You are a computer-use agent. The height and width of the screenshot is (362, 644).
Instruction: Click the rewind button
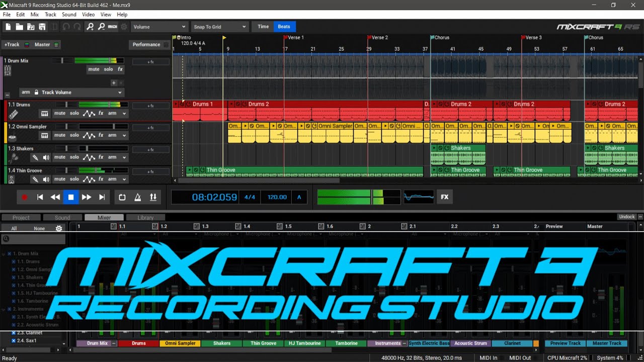(x=55, y=197)
